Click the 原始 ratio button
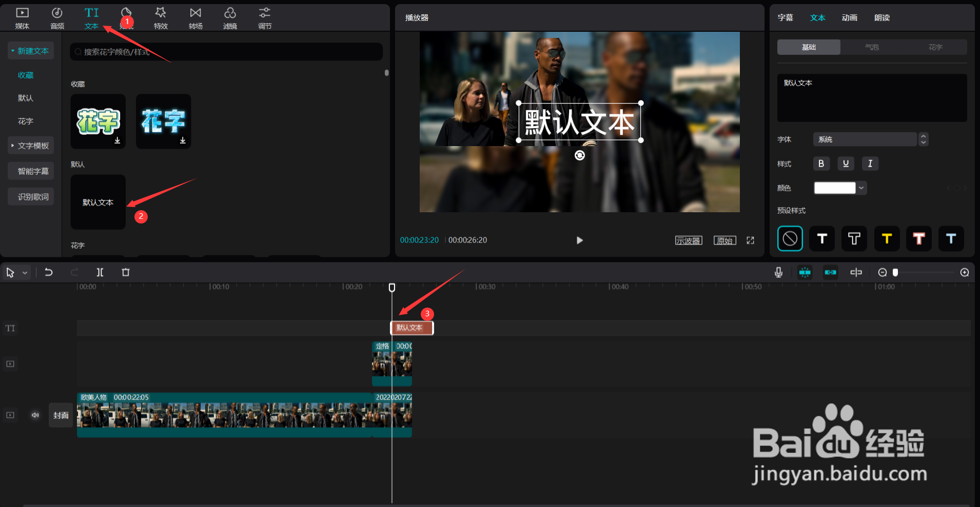 tap(725, 240)
